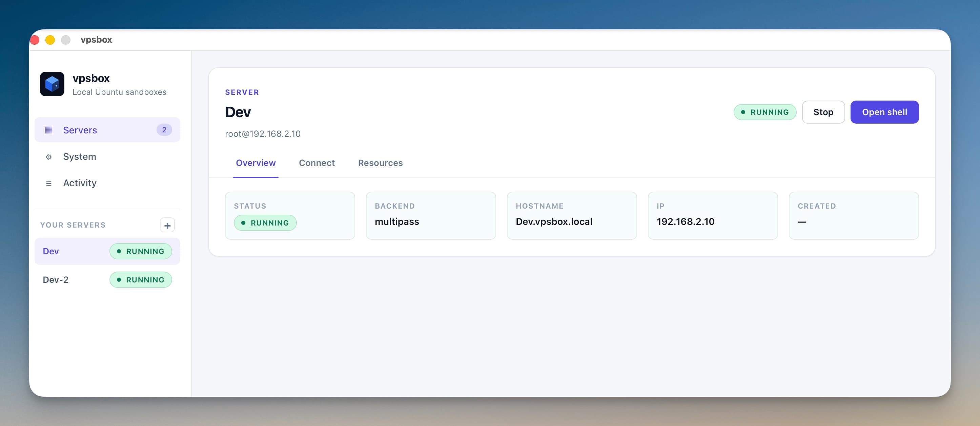Click the plus icon to add a server
980x426 pixels.
coord(167,225)
